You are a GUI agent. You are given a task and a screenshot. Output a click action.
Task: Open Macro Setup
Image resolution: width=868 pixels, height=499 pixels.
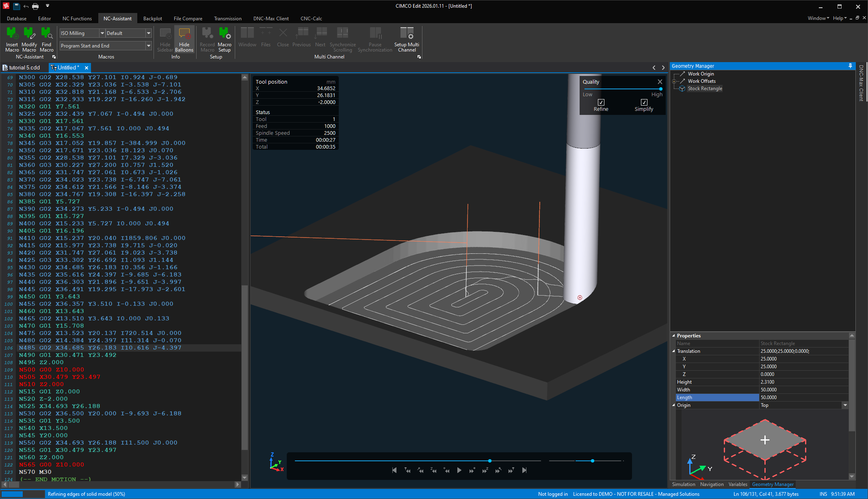tap(224, 39)
